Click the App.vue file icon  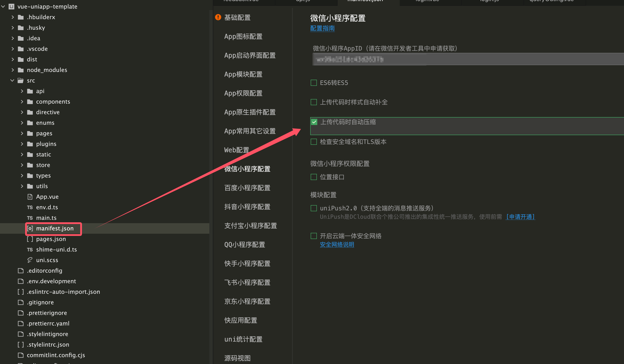click(30, 197)
